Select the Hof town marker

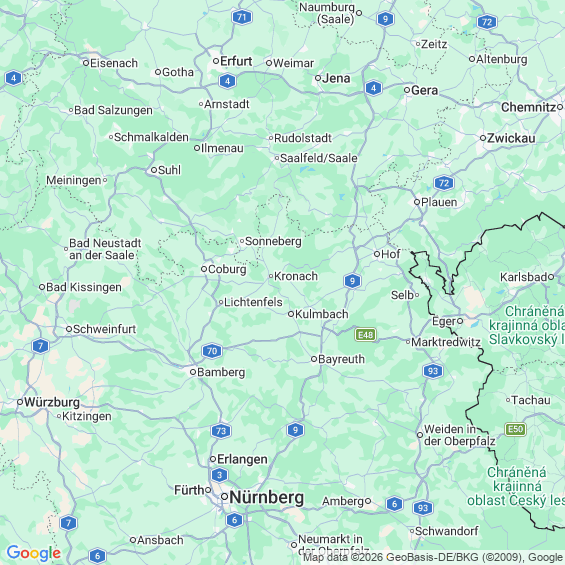377,254
